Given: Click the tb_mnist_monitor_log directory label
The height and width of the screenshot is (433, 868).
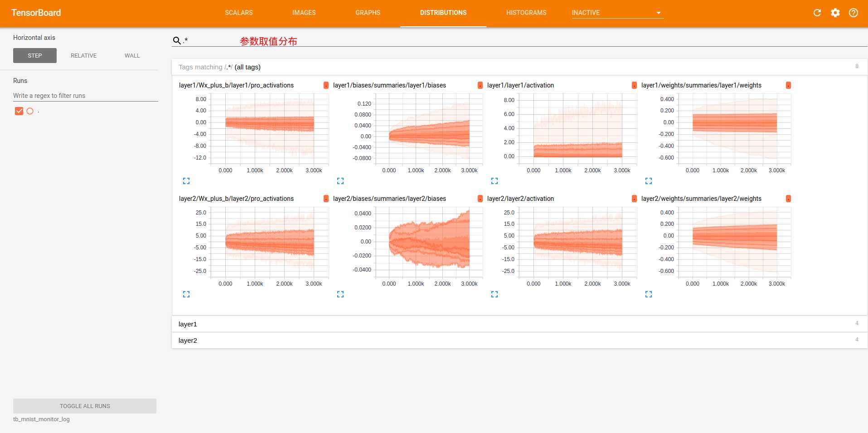Looking at the screenshot, I should click(x=41, y=419).
